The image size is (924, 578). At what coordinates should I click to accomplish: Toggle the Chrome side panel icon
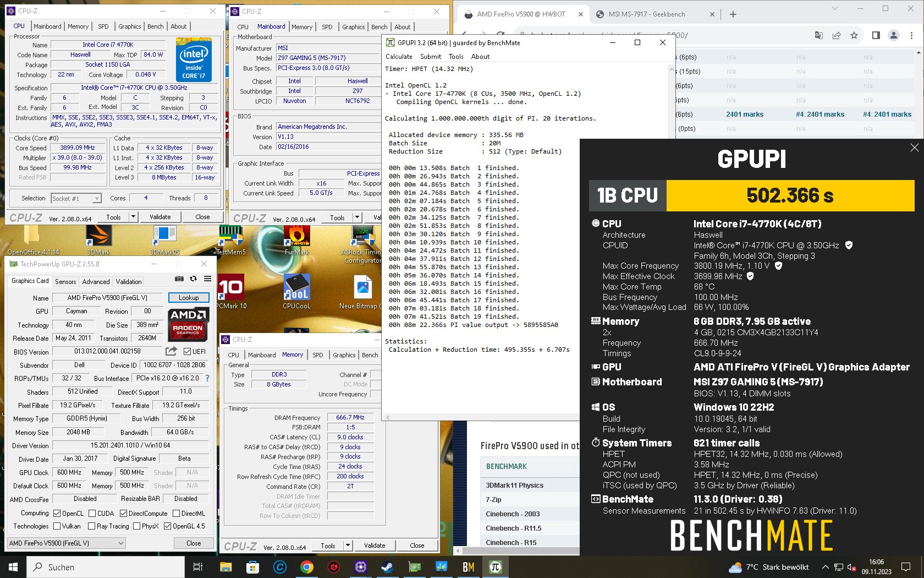pos(876,35)
